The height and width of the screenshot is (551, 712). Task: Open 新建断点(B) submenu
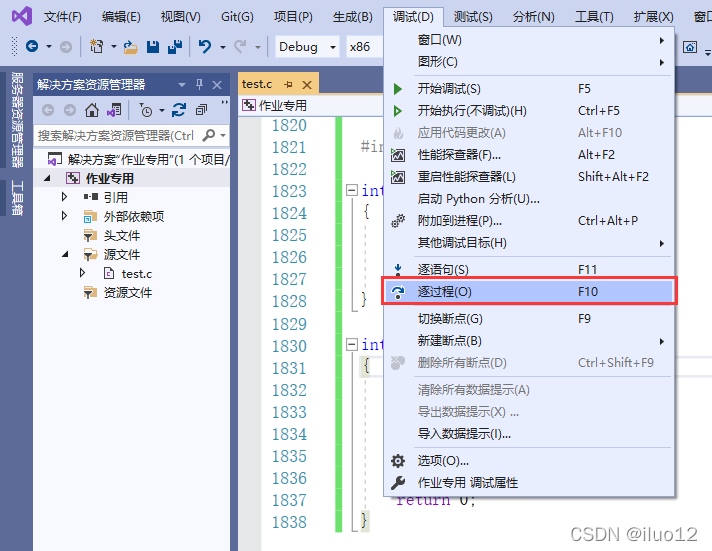529,341
